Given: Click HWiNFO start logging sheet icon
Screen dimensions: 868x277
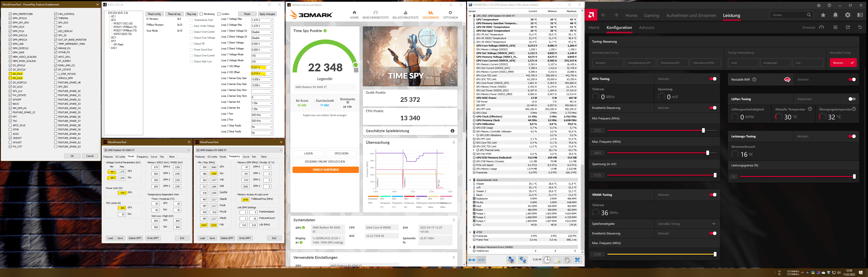Looking at the screenshot, I should (x=557, y=259).
